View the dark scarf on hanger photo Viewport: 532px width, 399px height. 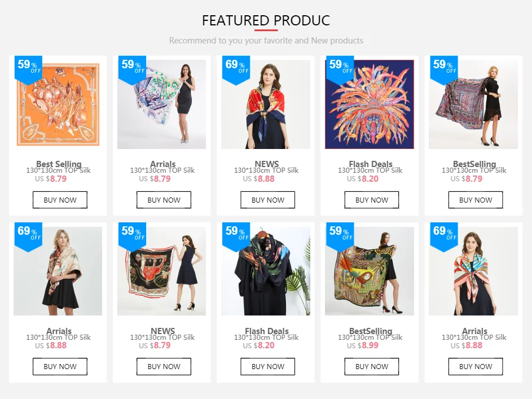[266, 271]
